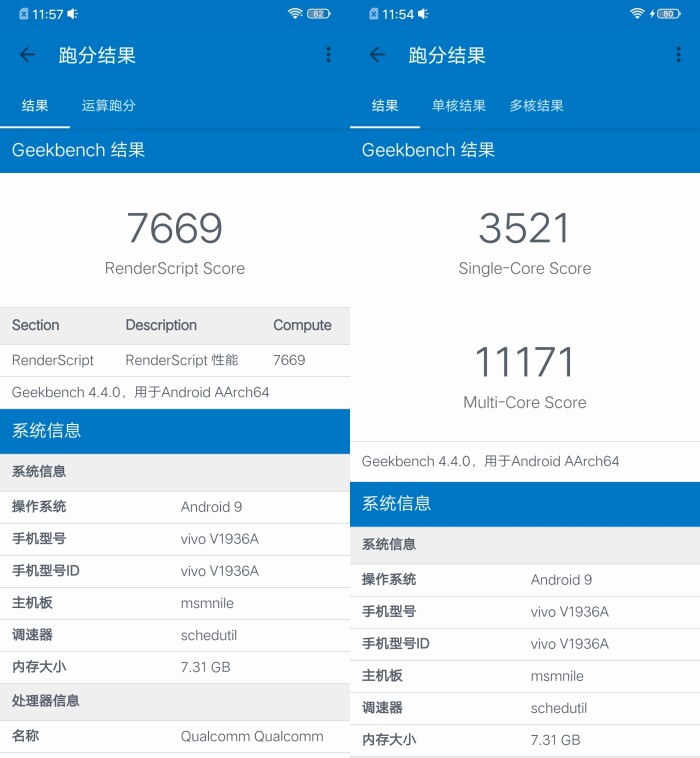Tap battery indicator showing 82
Viewport: 700px width, 758px height.
point(319,14)
